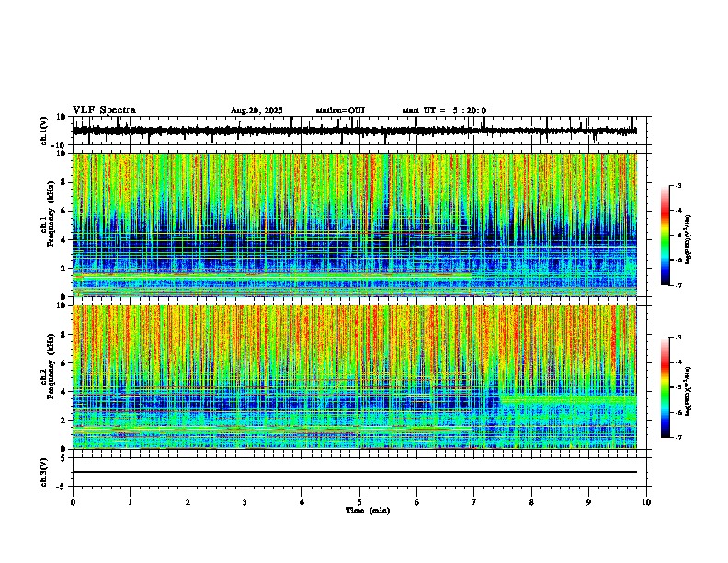728x563 pixels.
Task: Click time axis tick label 6
Action: coord(417,502)
